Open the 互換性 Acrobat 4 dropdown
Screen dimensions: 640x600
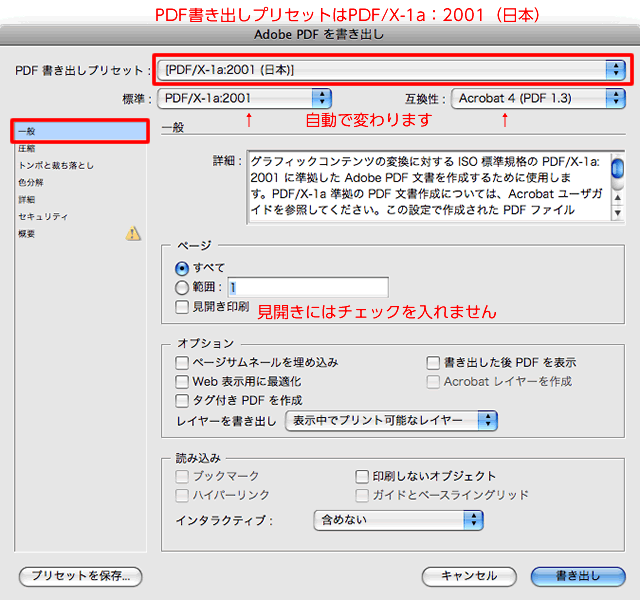(538, 98)
